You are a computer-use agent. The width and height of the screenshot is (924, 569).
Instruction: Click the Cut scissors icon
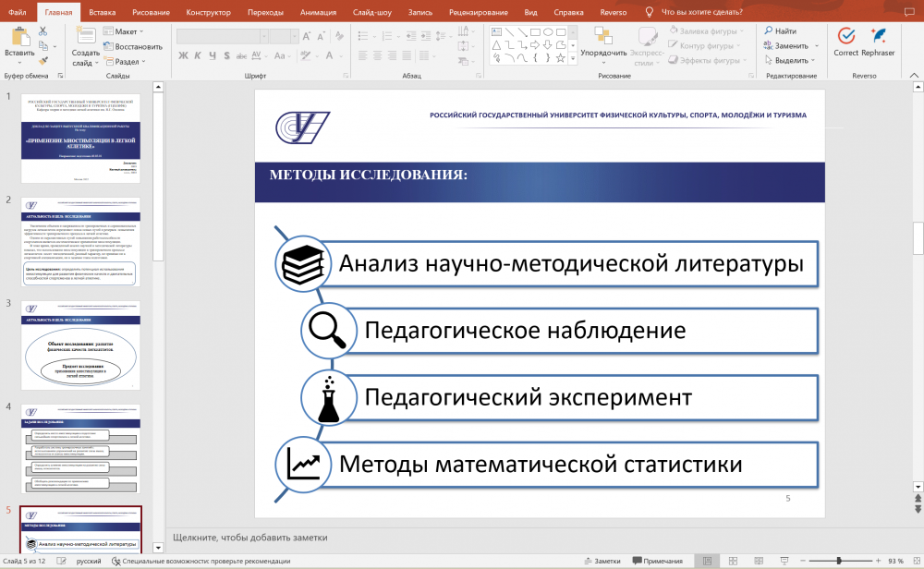tap(43, 31)
